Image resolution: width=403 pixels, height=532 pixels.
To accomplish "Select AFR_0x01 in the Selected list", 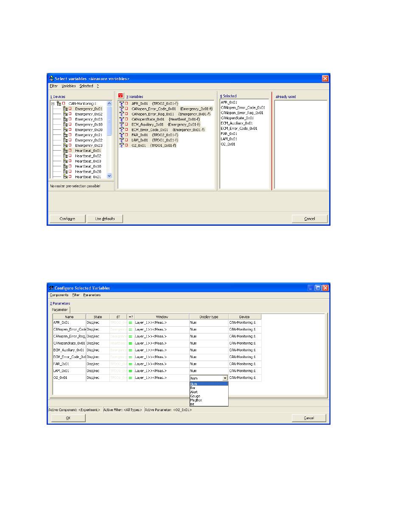I will (229, 102).
